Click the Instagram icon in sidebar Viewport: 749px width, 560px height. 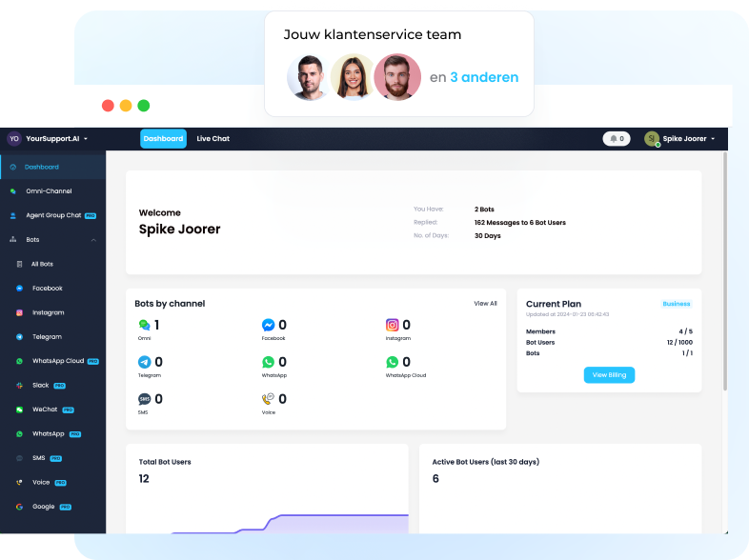pyautogui.click(x=19, y=312)
